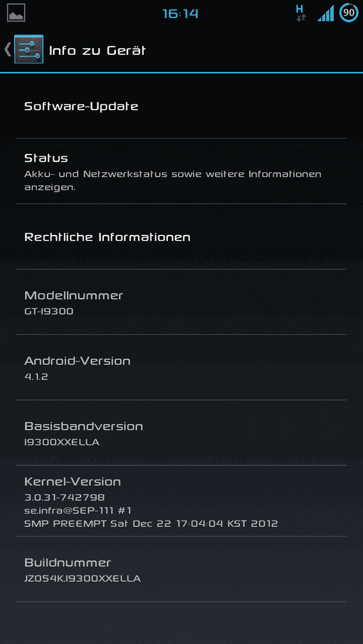Screen dimensions: 363x644
Task: Tap the Akku- und Netzwerkstatus description
Action: tap(173, 180)
